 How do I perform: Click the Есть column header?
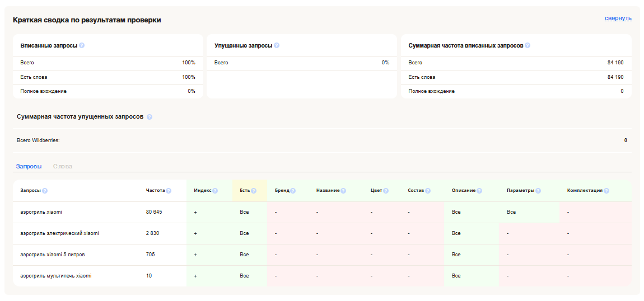coord(245,190)
